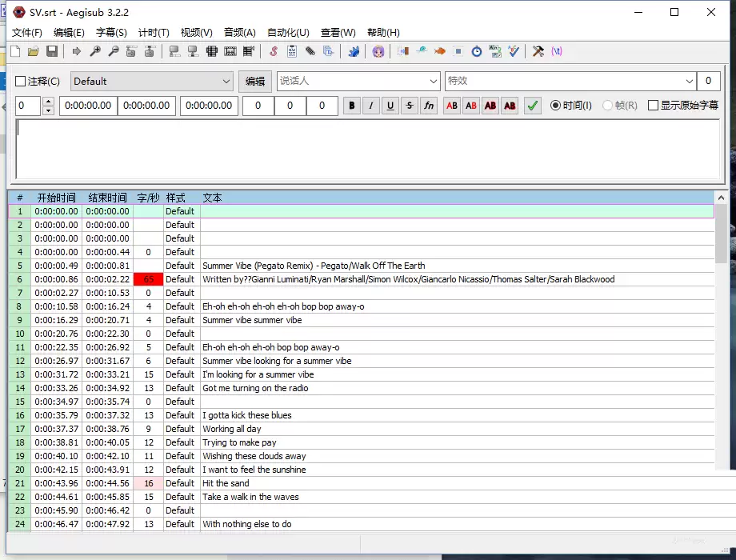Click the subtitle text edit box

pos(368,149)
